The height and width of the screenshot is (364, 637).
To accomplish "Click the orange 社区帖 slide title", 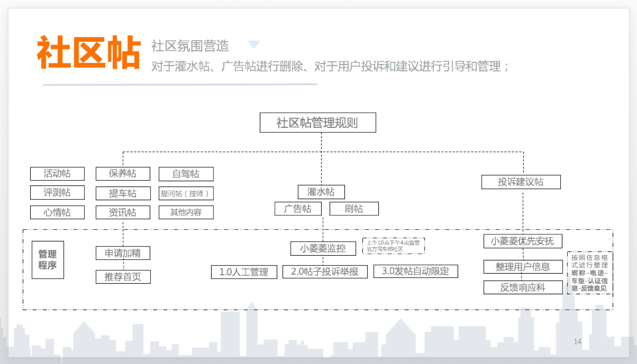I will tap(89, 52).
